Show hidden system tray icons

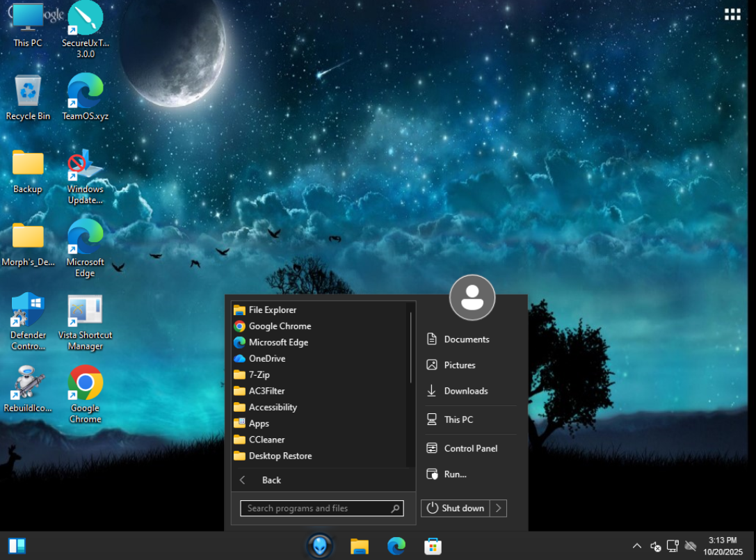coord(636,546)
